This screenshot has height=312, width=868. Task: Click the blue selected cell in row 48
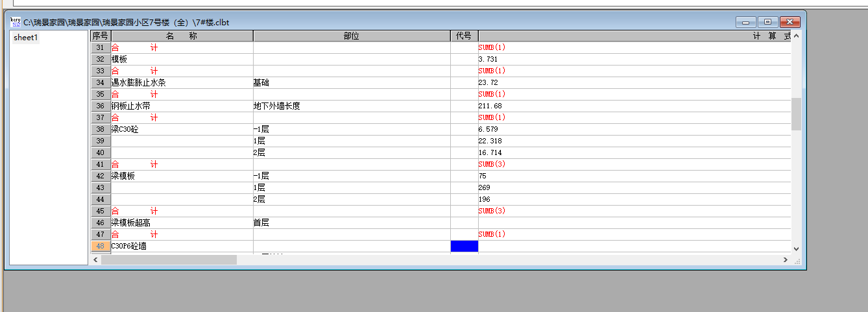point(464,246)
